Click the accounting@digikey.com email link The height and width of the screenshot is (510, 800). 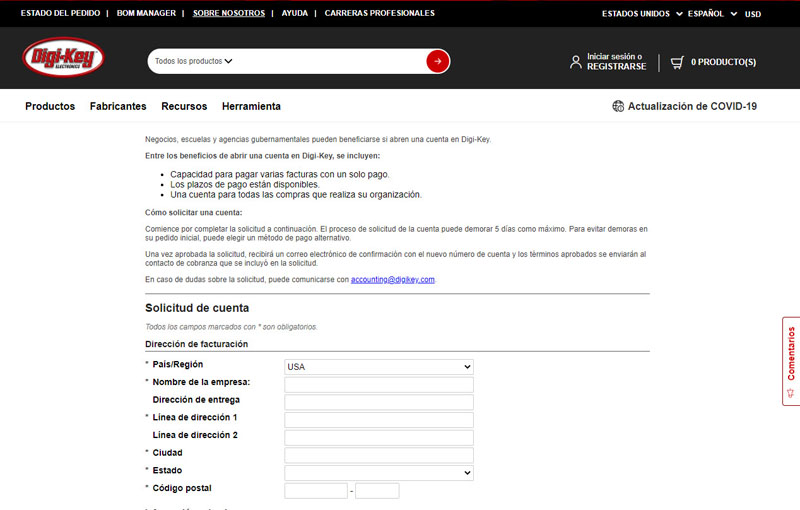(392, 280)
